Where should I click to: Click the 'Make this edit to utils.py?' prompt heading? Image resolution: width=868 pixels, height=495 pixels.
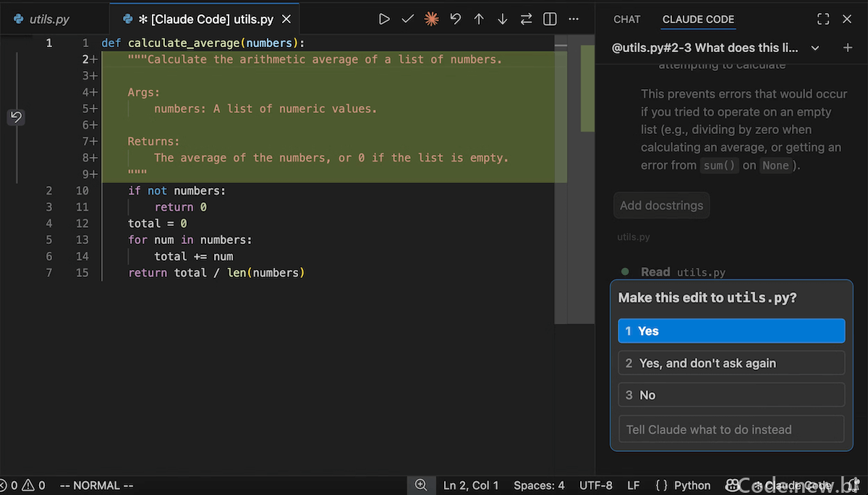(x=707, y=297)
